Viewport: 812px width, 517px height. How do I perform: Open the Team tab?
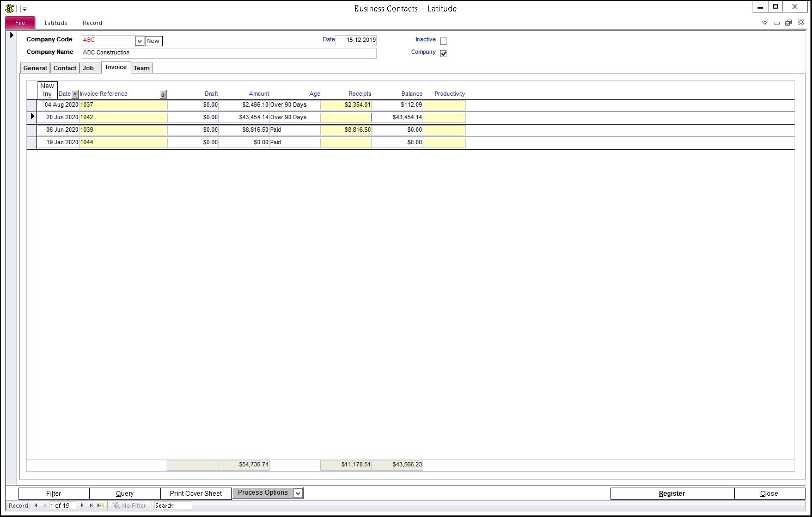tap(142, 68)
